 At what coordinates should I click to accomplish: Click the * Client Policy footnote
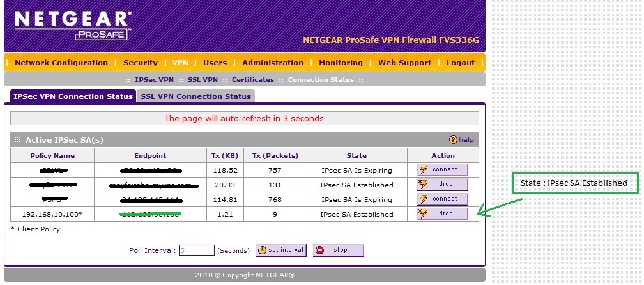click(35, 229)
